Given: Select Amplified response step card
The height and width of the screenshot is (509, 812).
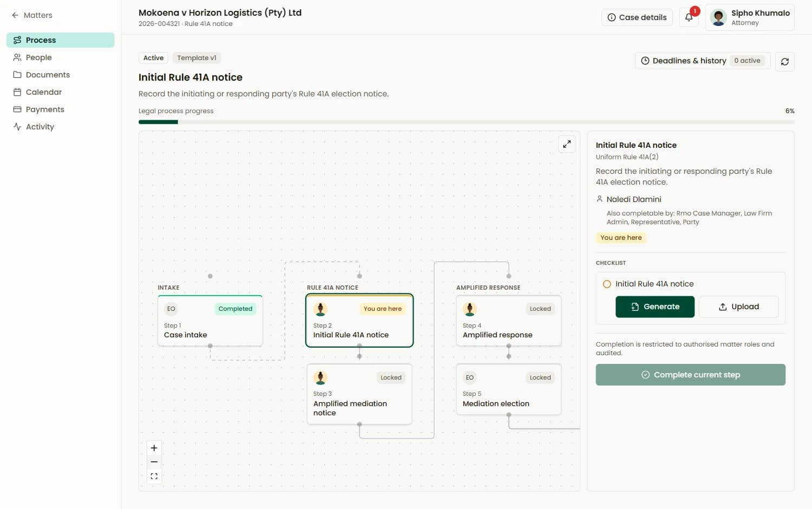Looking at the screenshot, I should pos(509,321).
